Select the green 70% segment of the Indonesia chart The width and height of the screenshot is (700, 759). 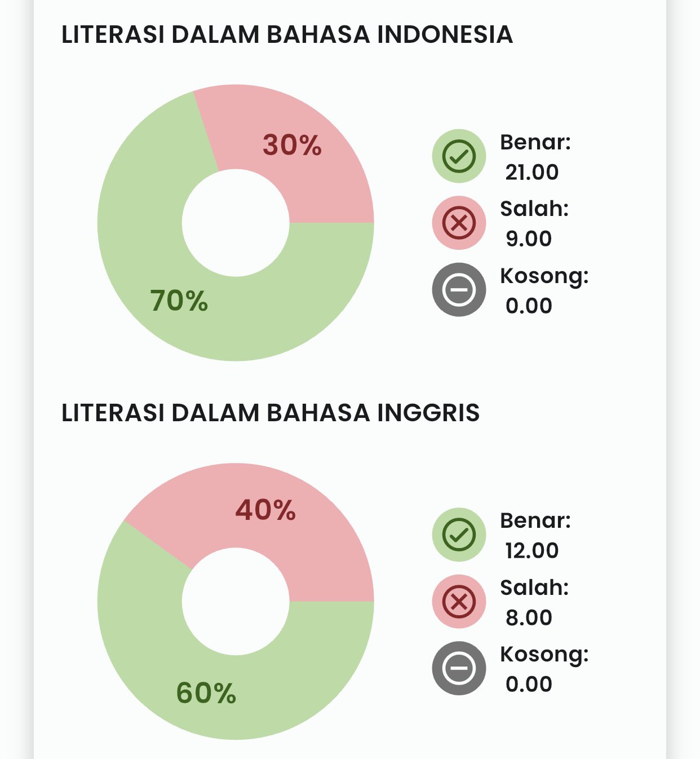[179, 300]
